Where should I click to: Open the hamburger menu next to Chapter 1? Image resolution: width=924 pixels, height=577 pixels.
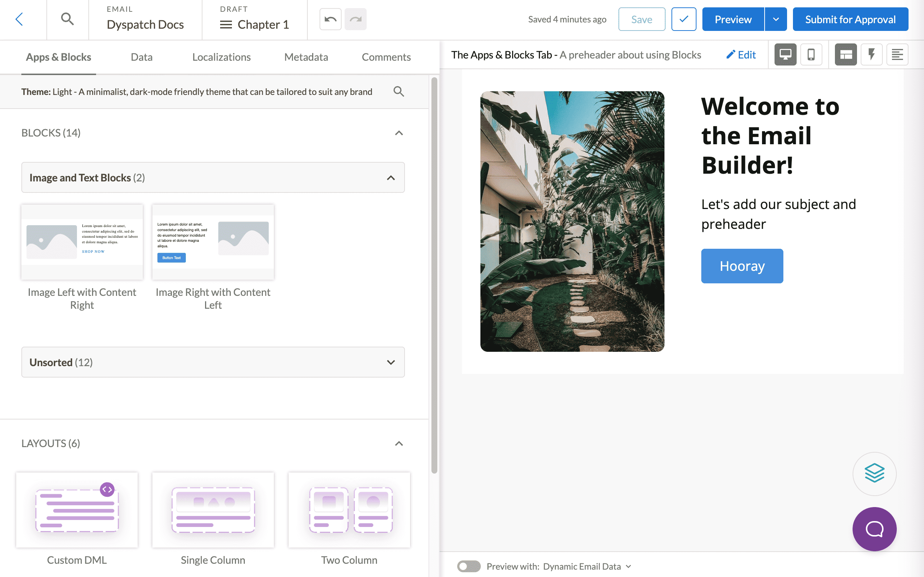[x=226, y=25]
